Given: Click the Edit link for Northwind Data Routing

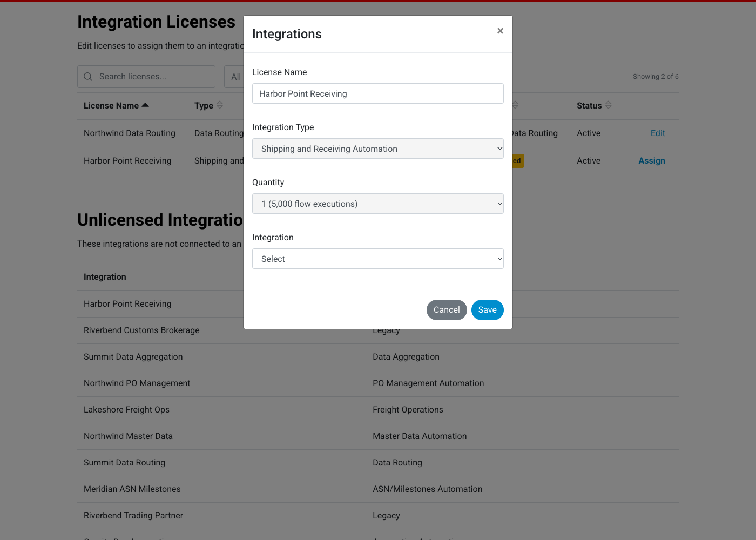Looking at the screenshot, I should 658,133.
